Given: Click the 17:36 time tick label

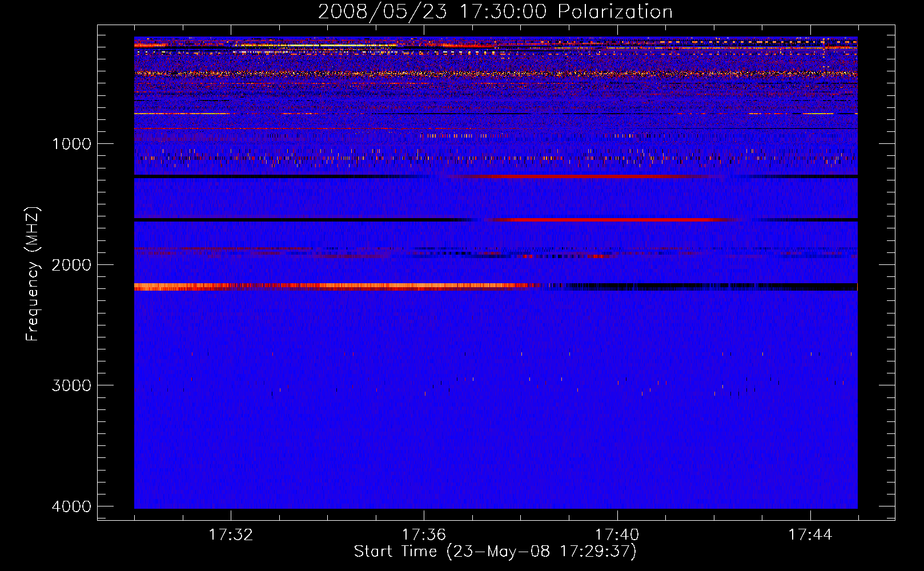Looking at the screenshot, I should tap(424, 535).
